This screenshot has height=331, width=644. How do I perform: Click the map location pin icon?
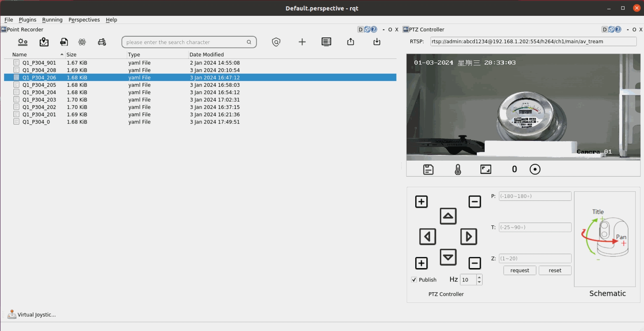pos(44,42)
